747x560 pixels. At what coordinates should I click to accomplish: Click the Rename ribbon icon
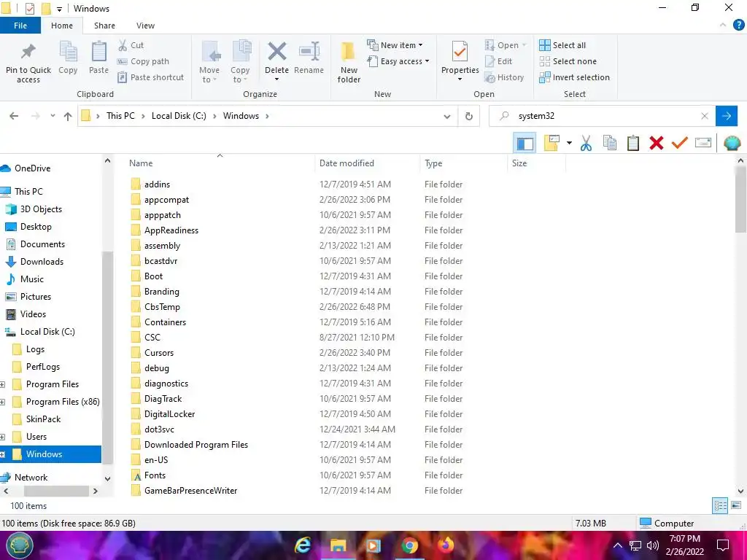pyautogui.click(x=309, y=52)
